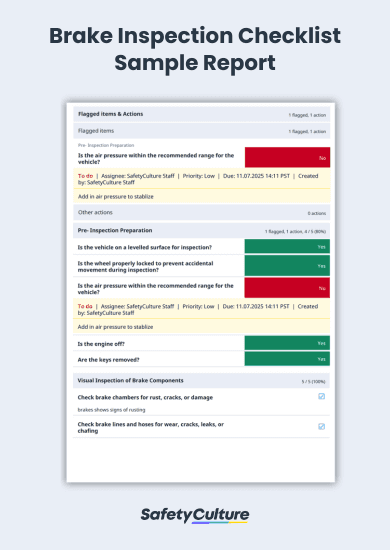Open the Other actions section row
The width and height of the screenshot is (390, 550).
click(202, 213)
